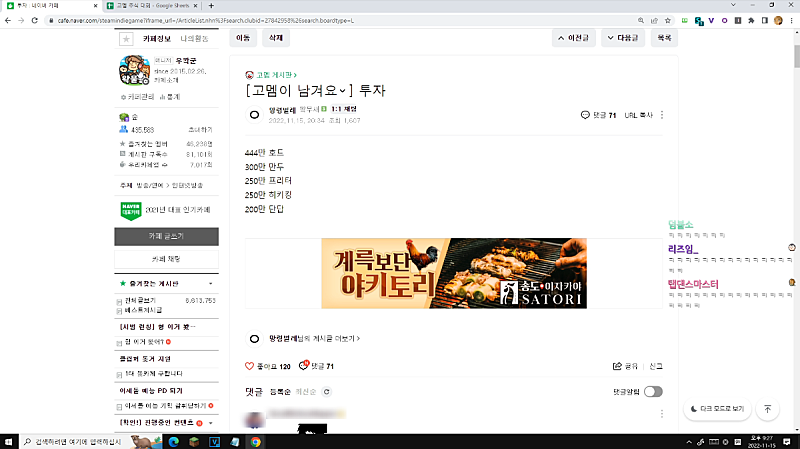Collapse the 즐겨찾는 게시판 section arrow
The image size is (800, 449).
click(x=211, y=284)
